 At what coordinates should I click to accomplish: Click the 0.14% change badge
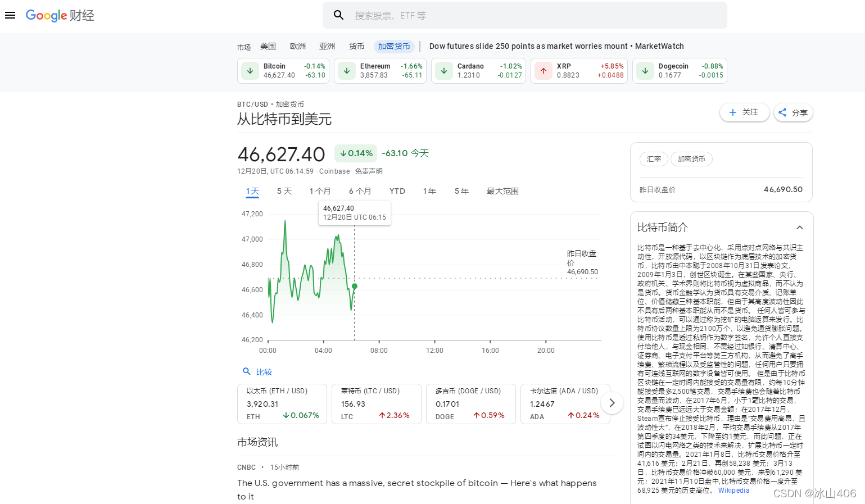356,153
